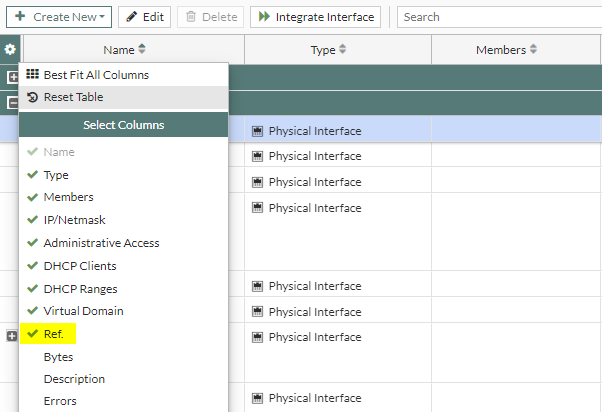The height and width of the screenshot is (412, 602).
Task: Disable the DHCP Clients column
Action: point(79,266)
